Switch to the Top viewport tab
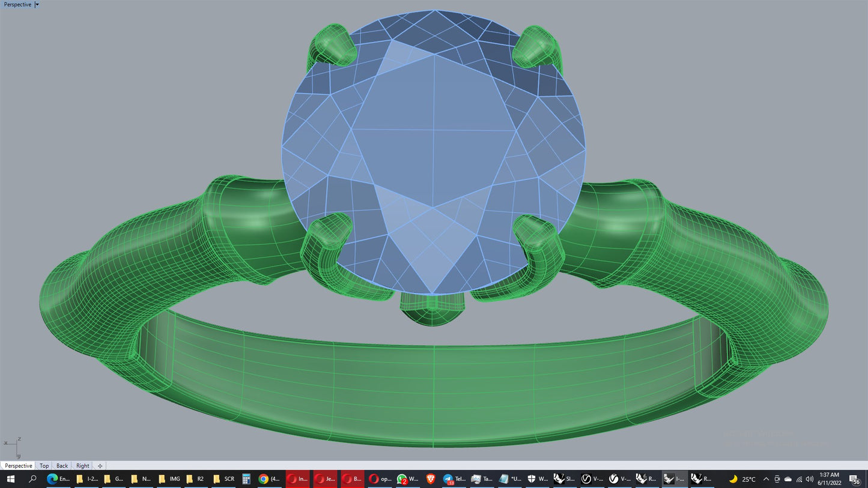Viewport: 868px width, 488px height. tap(44, 466)
